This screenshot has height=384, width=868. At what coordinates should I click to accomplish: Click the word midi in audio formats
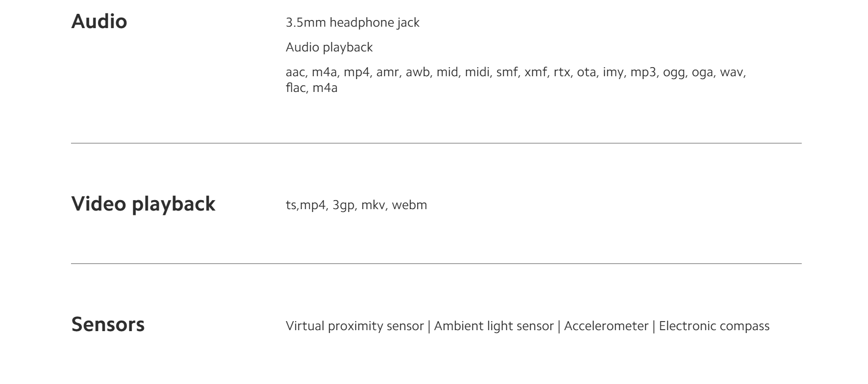tap(477, 72)
